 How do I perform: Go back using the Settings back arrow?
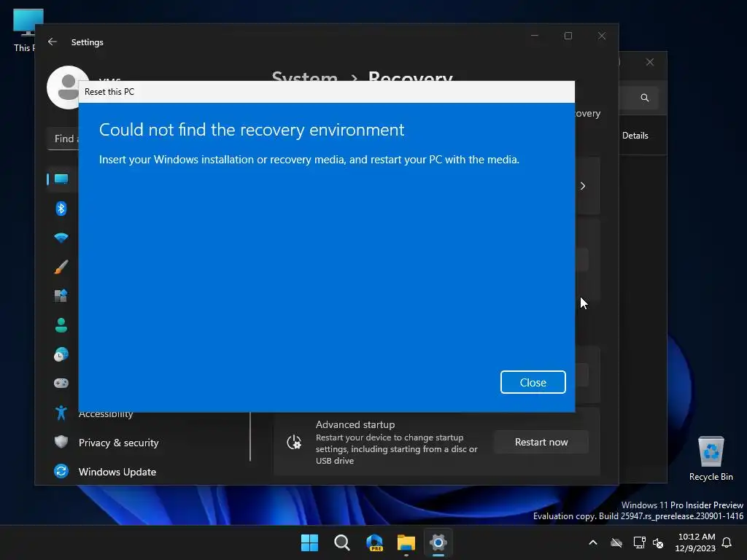[x=53, y=42]
